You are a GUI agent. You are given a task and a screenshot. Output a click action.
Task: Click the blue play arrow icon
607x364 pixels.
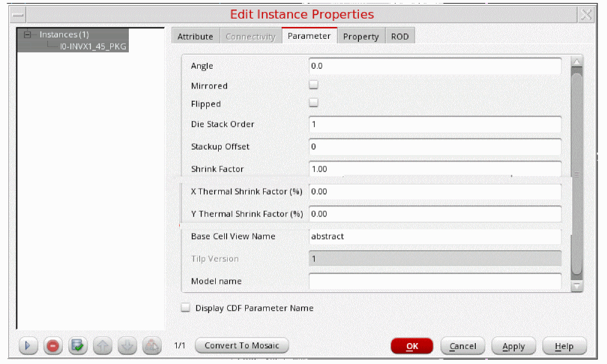pos(28,345)
